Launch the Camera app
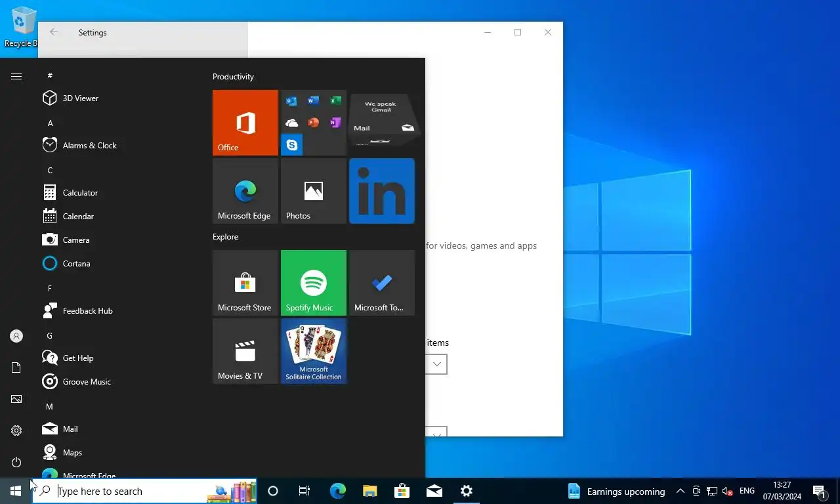 pos(118,240)
